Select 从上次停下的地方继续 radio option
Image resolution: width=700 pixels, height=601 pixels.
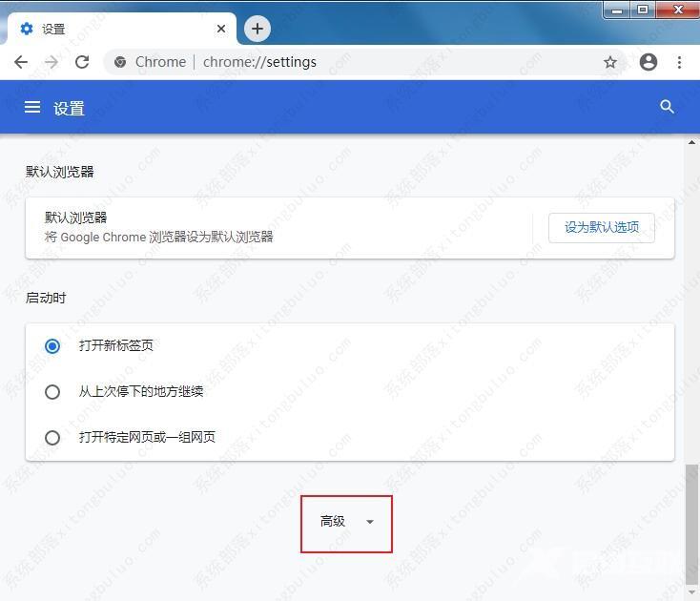click(x=52, y=392)
